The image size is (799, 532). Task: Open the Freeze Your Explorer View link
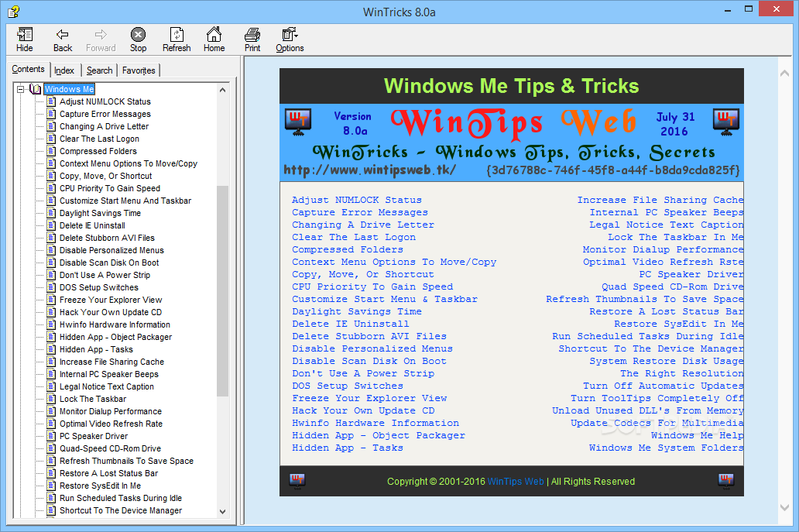tap(369, 398)
